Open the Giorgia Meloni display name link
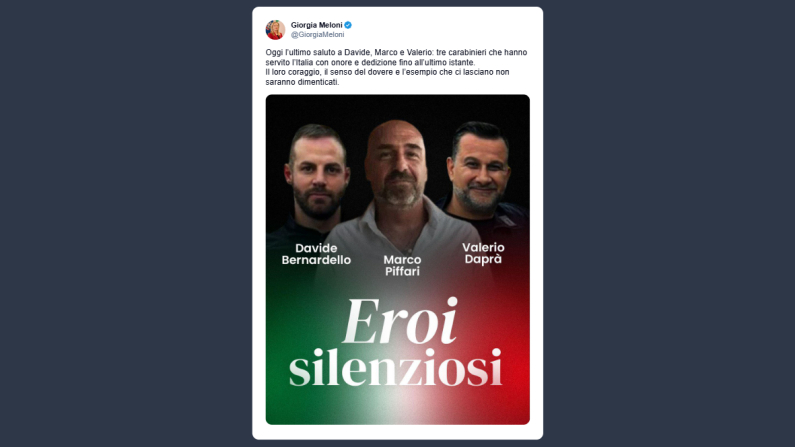The image size is (795, 447). pos(316,25)
